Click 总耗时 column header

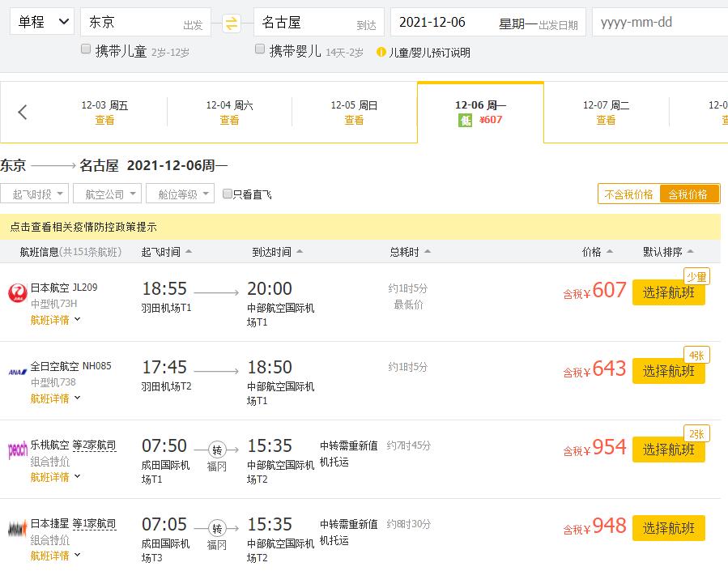404,252
